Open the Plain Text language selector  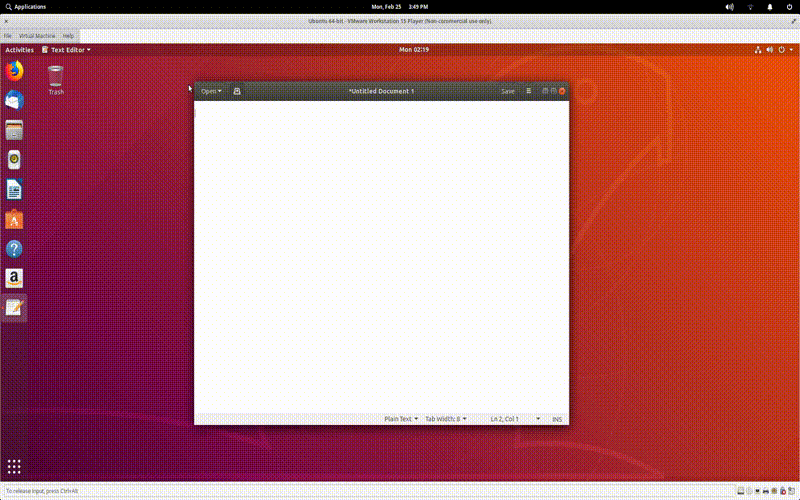(x=401, y=419)
